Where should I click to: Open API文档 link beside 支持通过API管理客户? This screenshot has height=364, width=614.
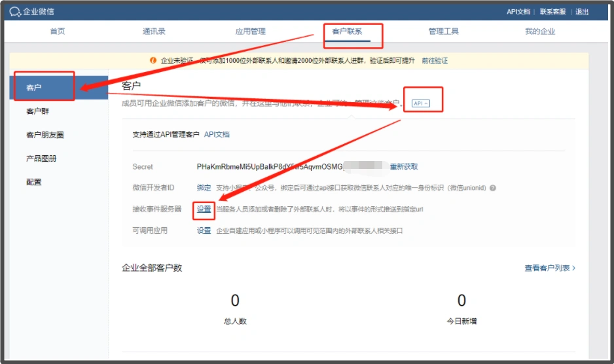217,134
